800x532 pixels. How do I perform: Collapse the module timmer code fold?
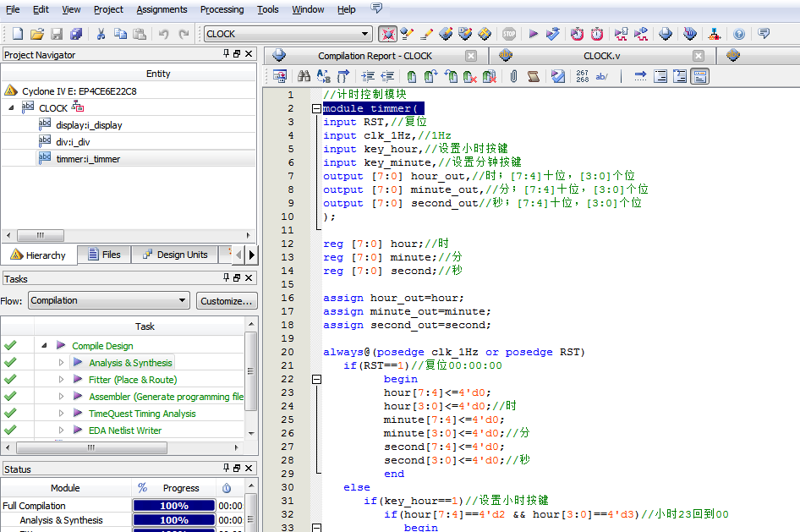point(316,108)
